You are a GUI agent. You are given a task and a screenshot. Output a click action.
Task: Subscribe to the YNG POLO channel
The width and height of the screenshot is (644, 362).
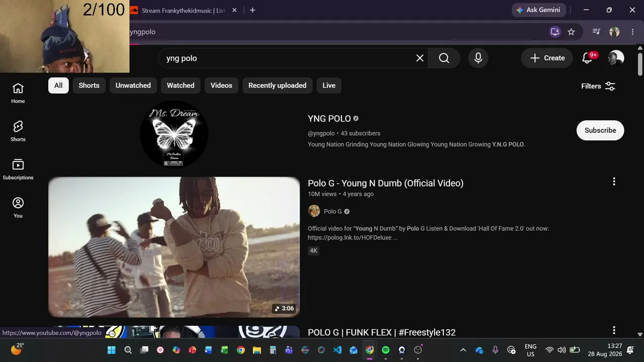point(600,130)
